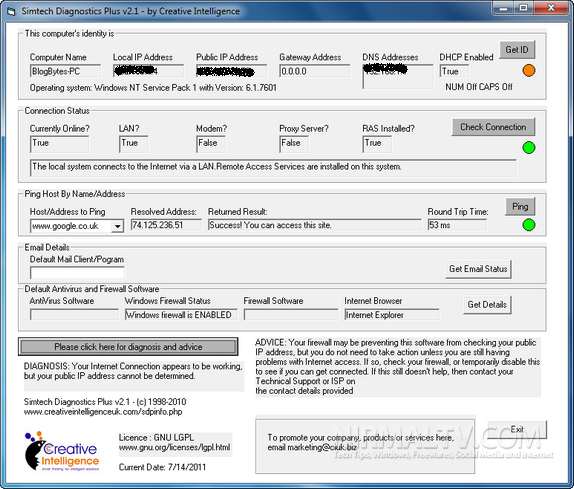Click the Computer Name field BlogBytes-PC
The height and width of the screenshot is (489, 574).
click(65, 71)
